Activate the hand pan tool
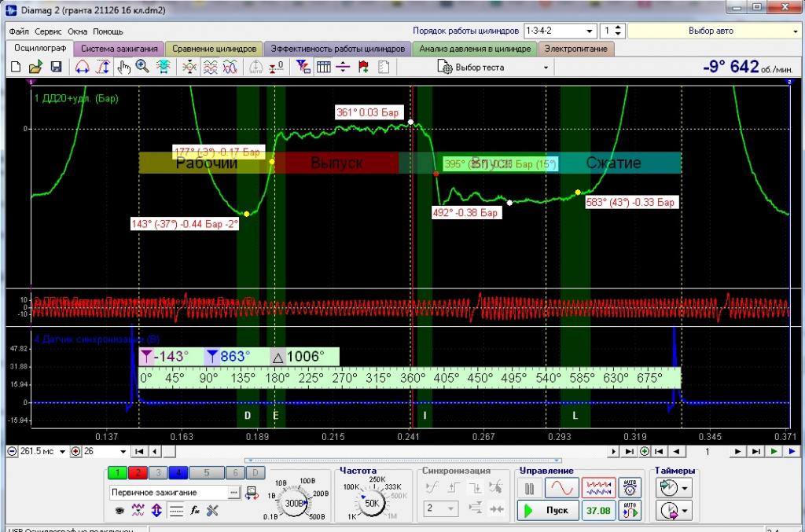The image size is (805, 532). tap(123, 68)
